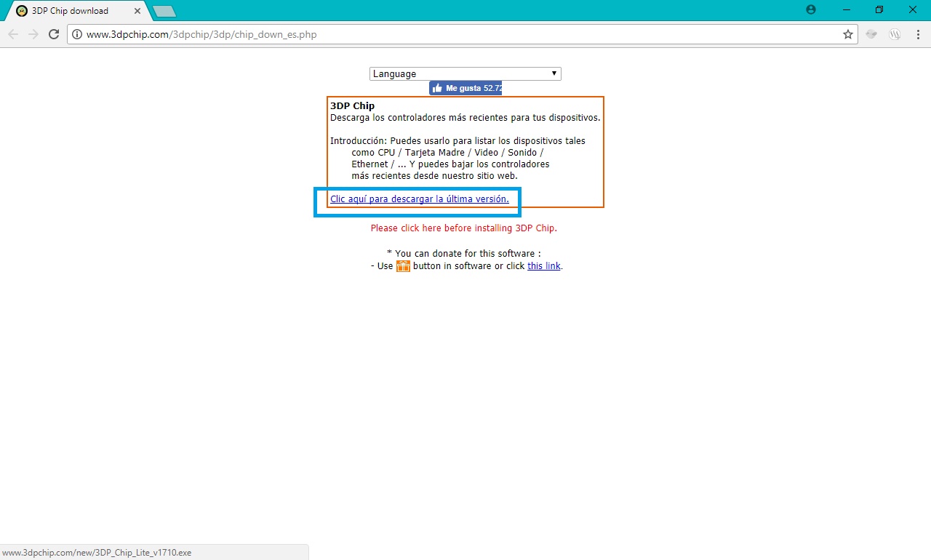931x560 pixels.
Task: Open the Chrome profile account icon
Action: [x=811, y=9]
